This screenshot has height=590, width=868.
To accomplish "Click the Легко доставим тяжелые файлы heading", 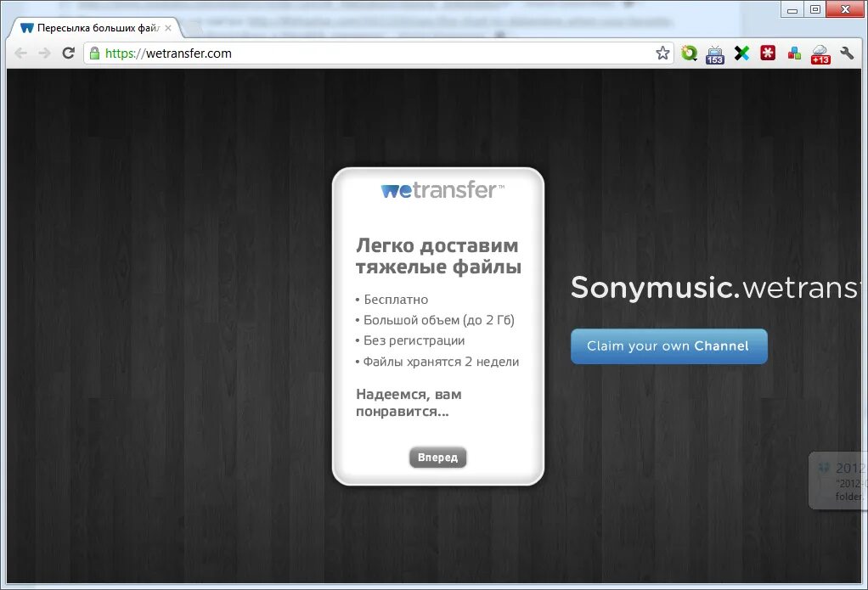I will (x=438, y=256).
